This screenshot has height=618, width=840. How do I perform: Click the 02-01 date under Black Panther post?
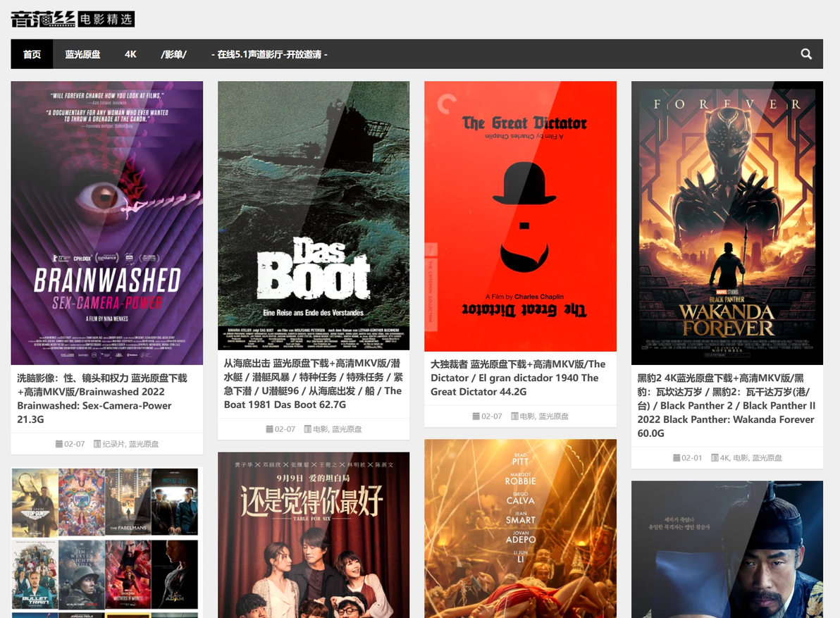point(691,458)
